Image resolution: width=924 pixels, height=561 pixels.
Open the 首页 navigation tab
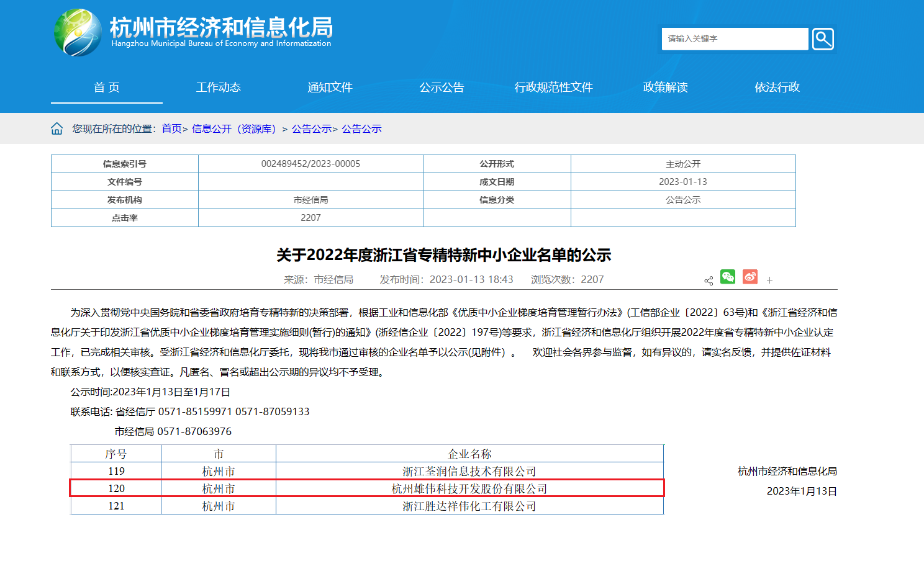tap(107, 88)
